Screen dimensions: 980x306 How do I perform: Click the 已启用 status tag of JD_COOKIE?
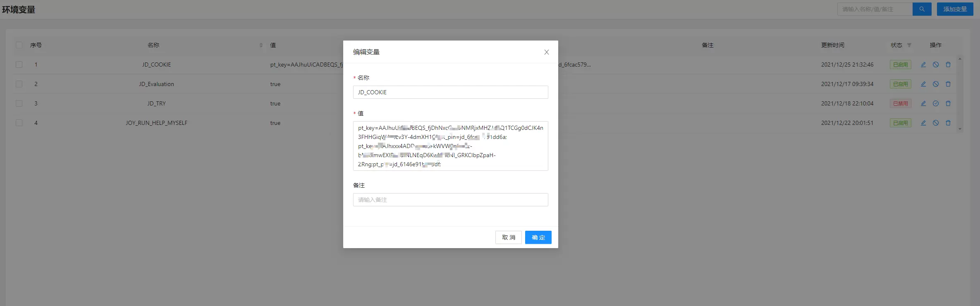click(901, 65)
